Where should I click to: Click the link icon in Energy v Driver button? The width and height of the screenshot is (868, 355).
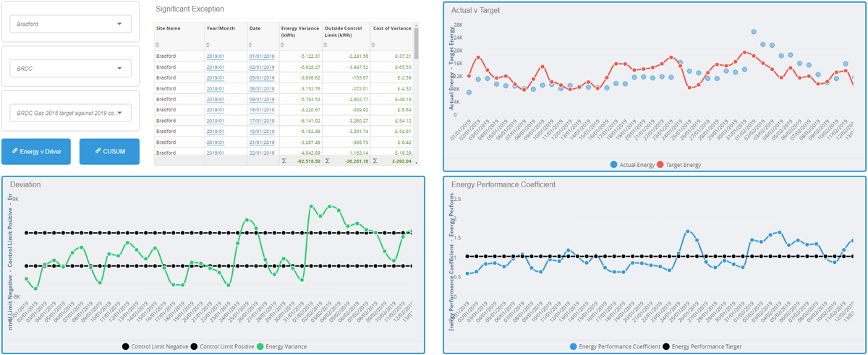click(x=16, y=151)
